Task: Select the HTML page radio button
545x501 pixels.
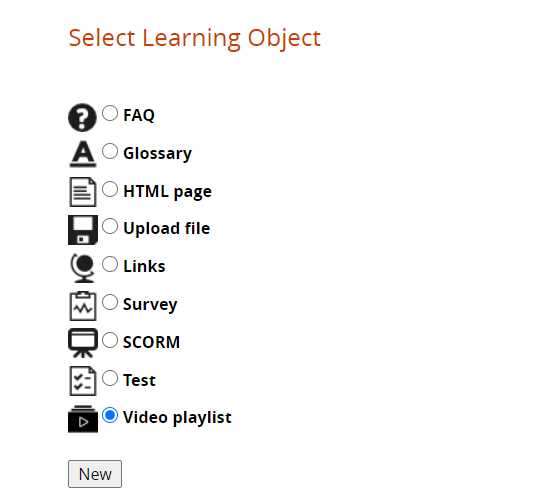Action: (110, 189)
